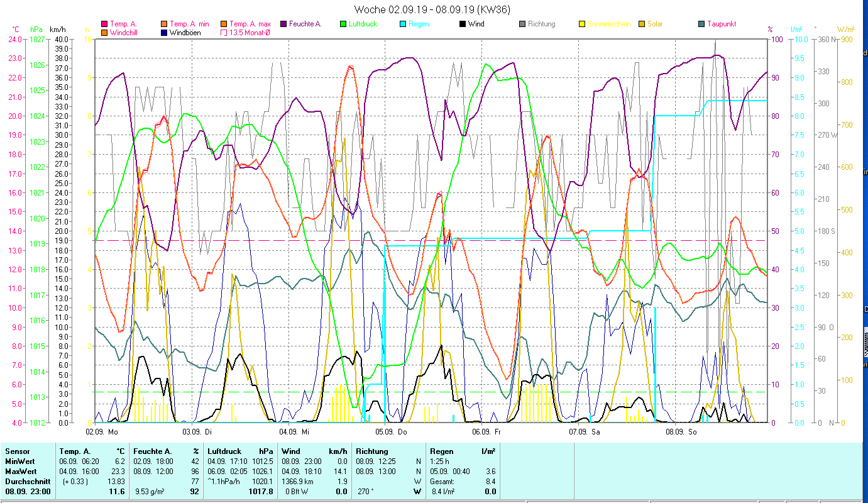Select the 'MinWert' row label

tap(19, 462)
